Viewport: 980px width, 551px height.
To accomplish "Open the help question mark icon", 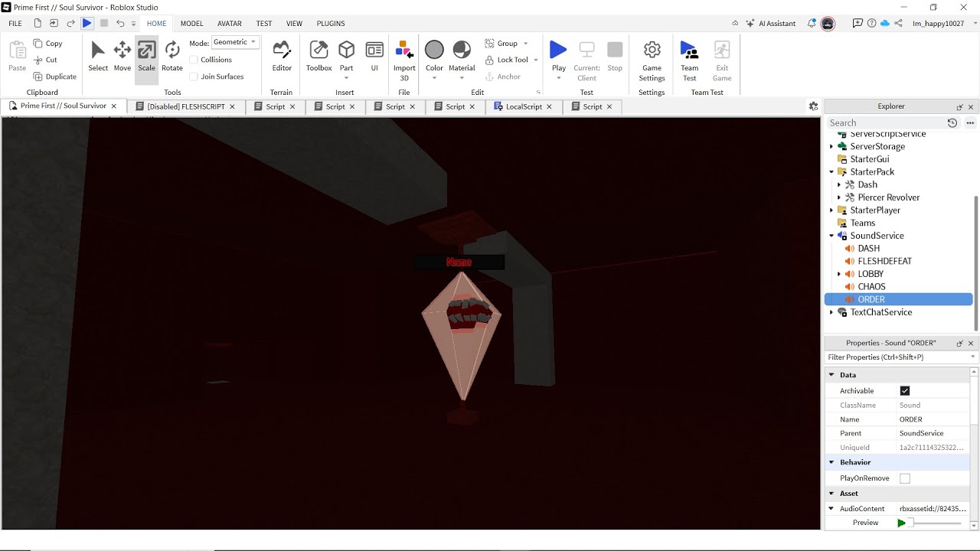I will point(871,24).
